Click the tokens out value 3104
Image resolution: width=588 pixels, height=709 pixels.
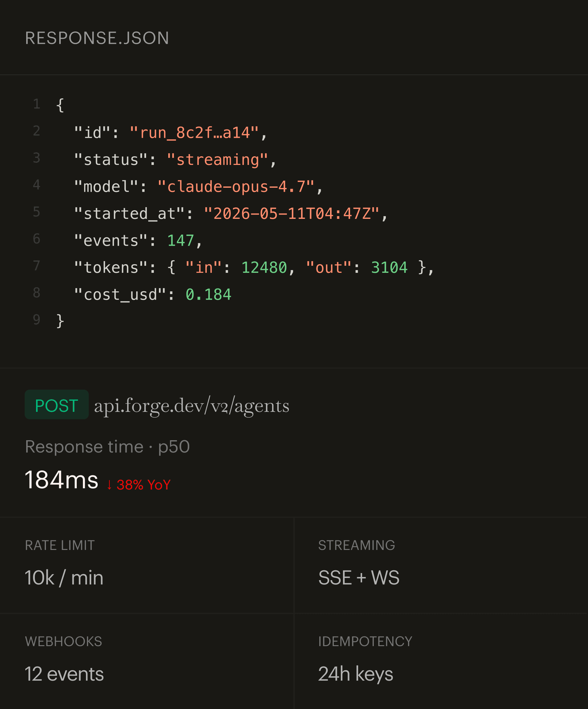pos(389,268)
